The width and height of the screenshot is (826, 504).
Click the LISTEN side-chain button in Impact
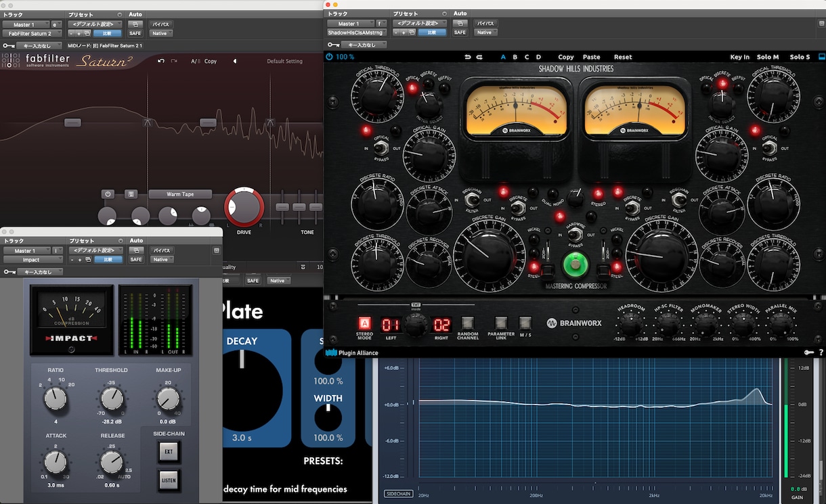[x=169, y=481]
